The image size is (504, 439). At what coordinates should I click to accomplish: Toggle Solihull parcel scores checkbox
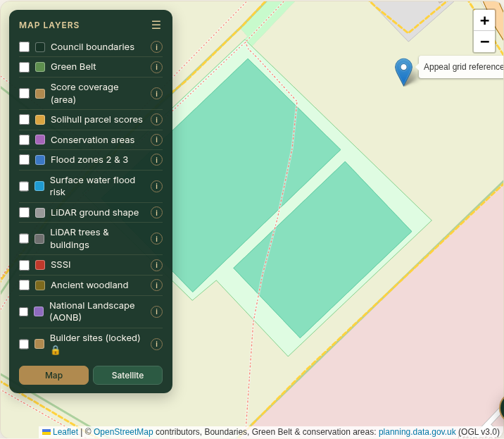point(24,120)
